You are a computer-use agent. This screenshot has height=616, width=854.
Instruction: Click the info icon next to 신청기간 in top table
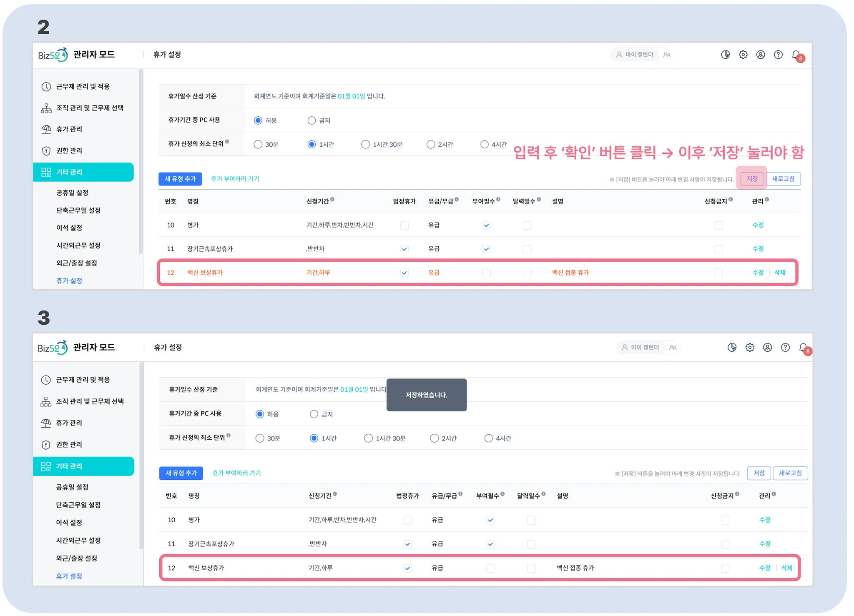point(332,200)
